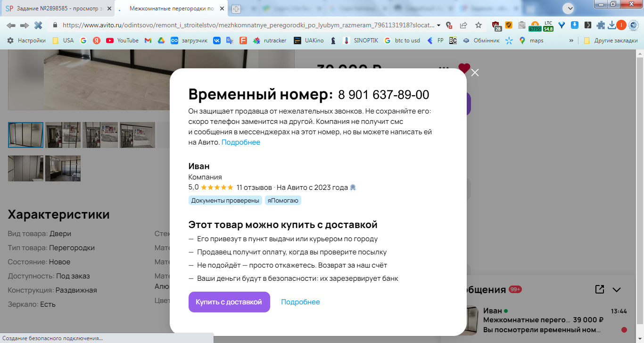The width and height of the screenshot is (644, 343).
Task: Open the загрузчик bookmark
Action: (189, 41)
